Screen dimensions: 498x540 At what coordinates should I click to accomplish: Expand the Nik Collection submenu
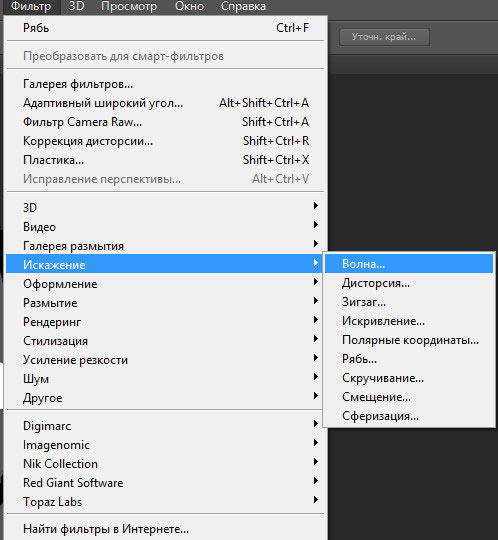165,464
